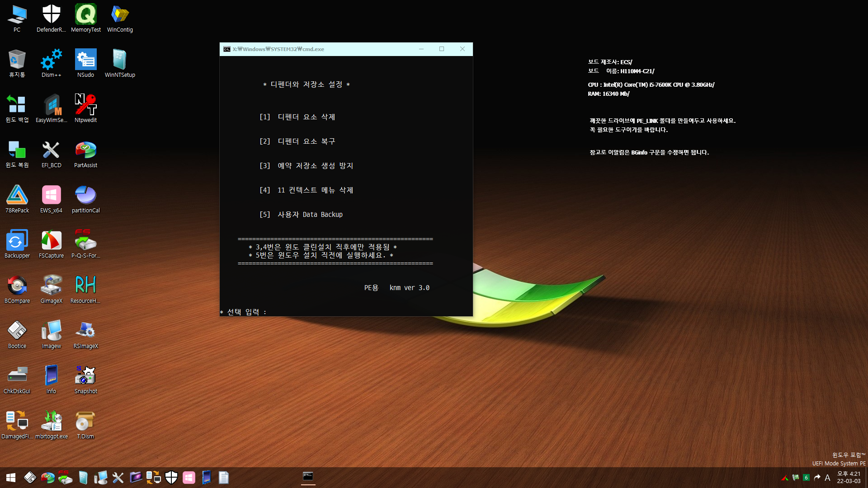
Task: Click the PartAssist taskbar icon
Action: [47, 478]
